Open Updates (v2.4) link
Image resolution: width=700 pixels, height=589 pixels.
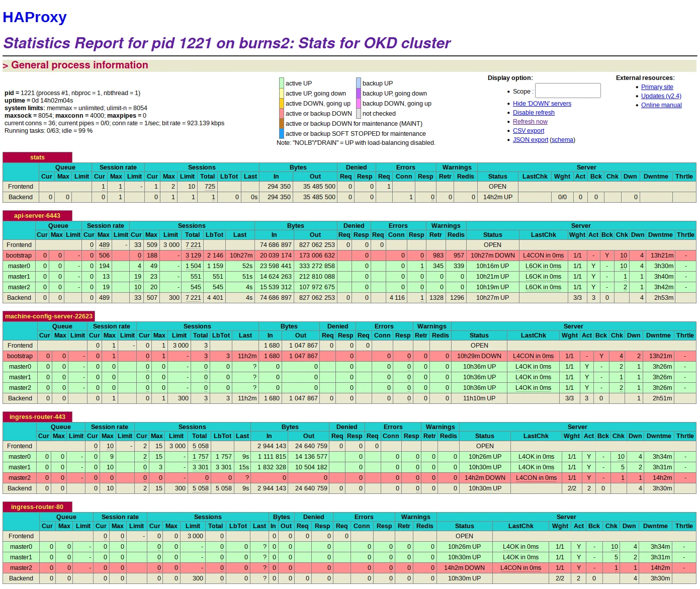tap(661, 96)
